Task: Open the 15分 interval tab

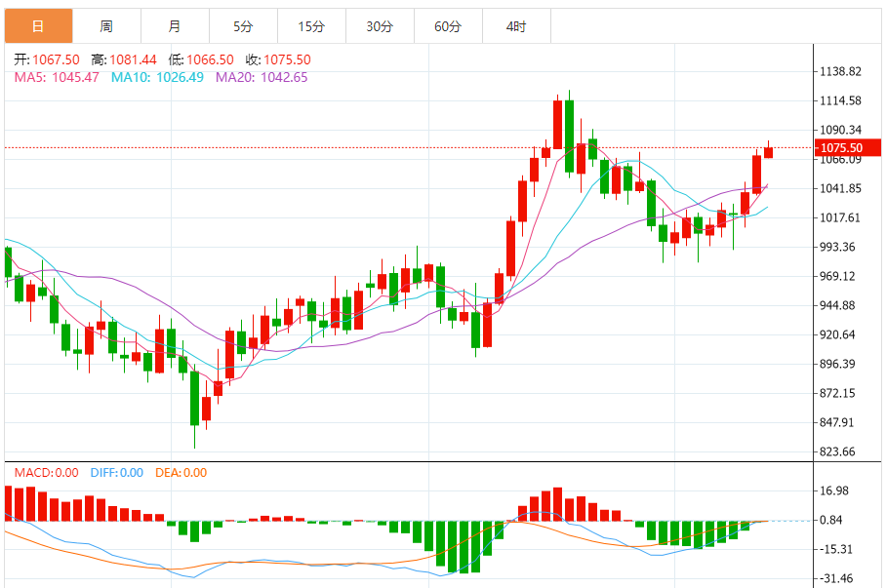Action: [311, 26]
